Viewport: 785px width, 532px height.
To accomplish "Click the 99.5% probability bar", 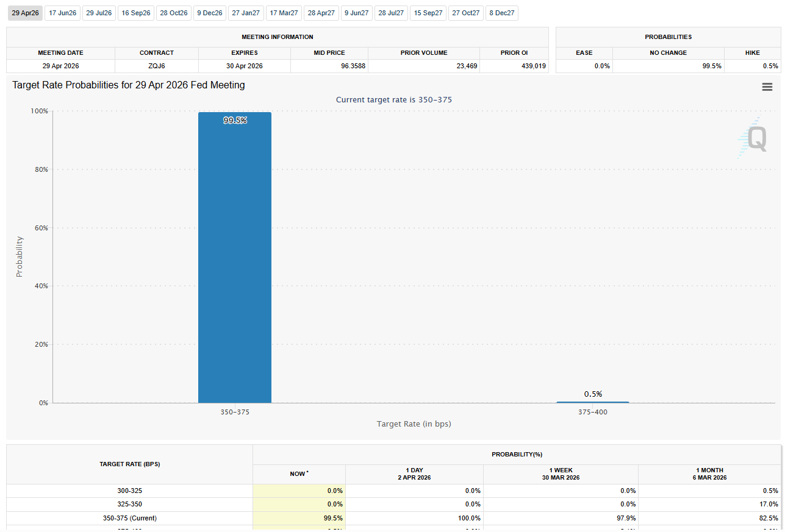I will [234, 256].
